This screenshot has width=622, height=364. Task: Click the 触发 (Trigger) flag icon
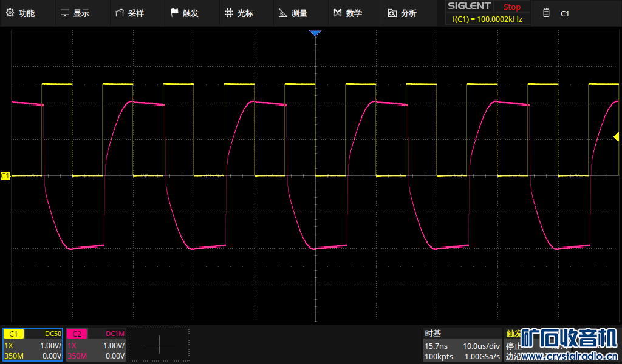tap(174, 13)
